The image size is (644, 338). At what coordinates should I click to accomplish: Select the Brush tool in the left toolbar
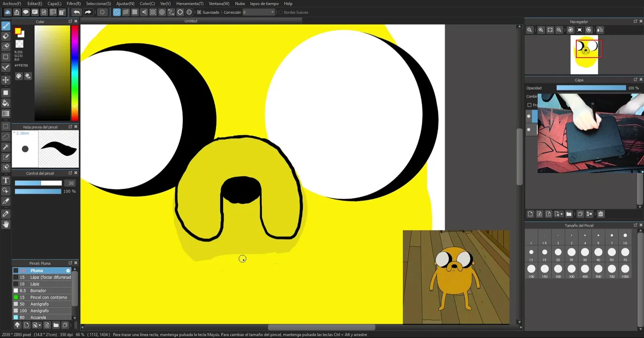6,26
